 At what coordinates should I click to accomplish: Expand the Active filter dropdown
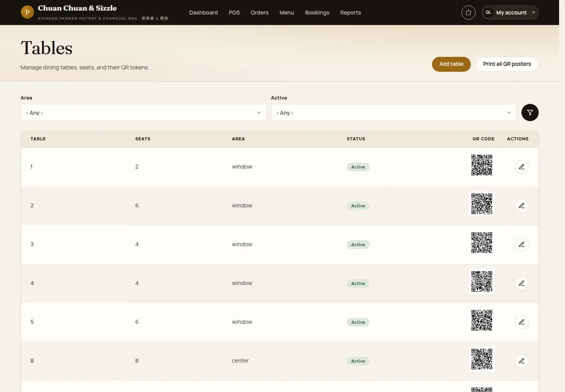pos(394,113)
